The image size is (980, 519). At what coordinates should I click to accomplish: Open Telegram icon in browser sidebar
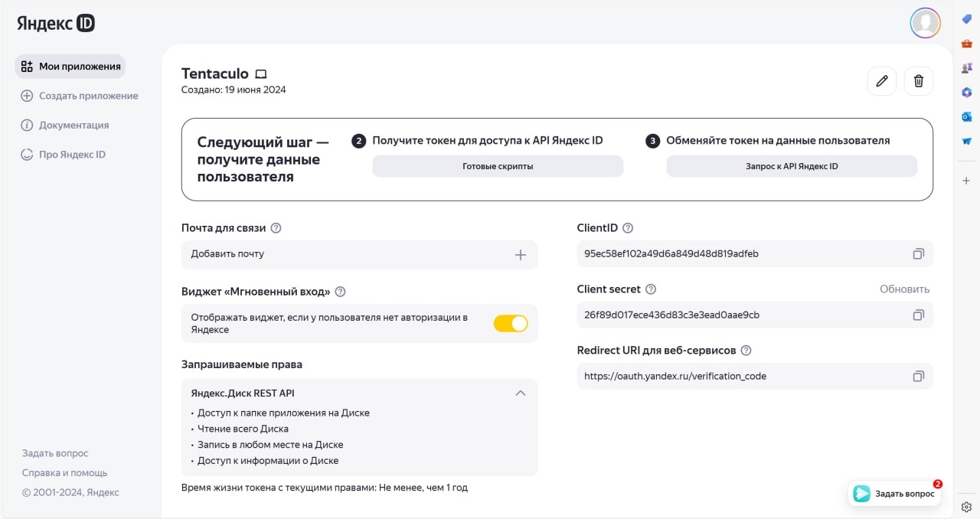[x=967, y=142]
